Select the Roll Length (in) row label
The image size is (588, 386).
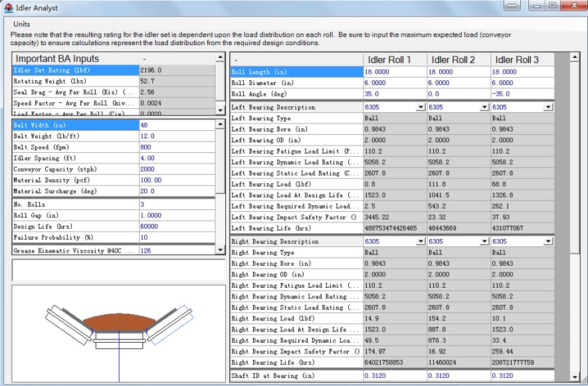296,72
